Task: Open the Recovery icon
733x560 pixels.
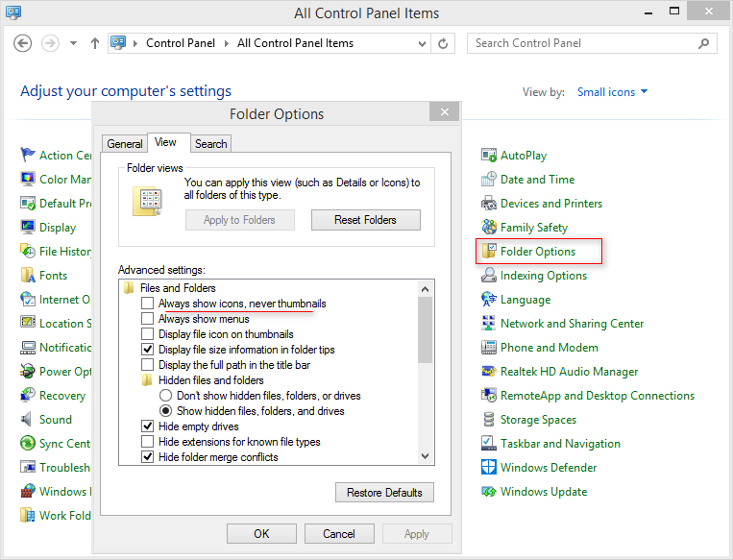Action: (28, 395)
